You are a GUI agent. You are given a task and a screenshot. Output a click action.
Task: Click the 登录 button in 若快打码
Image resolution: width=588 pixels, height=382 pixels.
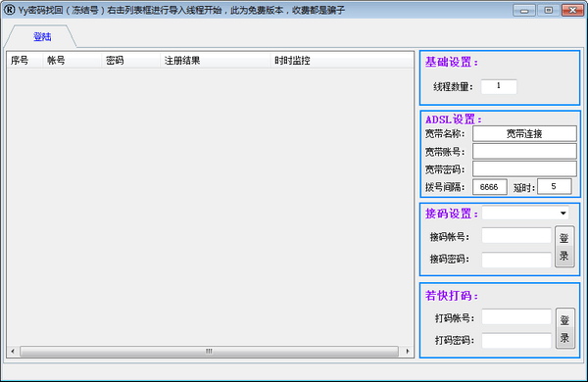pos(565,328)
